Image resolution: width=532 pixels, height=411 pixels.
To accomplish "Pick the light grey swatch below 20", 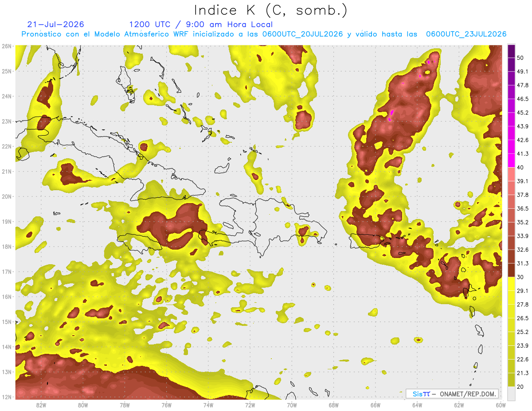I will click(x=511, y=393).
